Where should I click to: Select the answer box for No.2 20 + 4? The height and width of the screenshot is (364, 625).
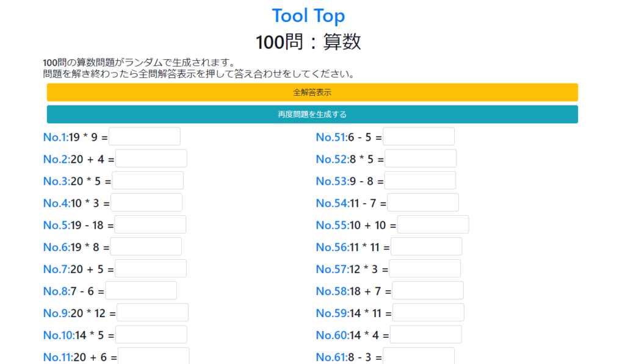(151, 159)
